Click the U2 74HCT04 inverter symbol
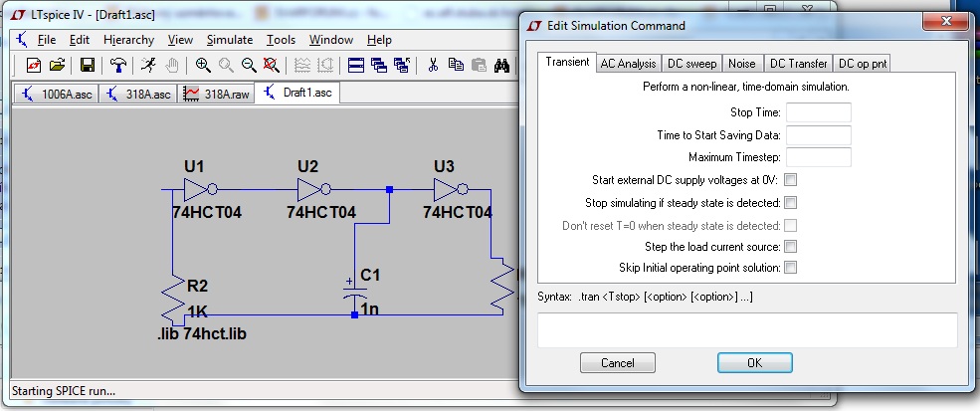 point(314,189)
